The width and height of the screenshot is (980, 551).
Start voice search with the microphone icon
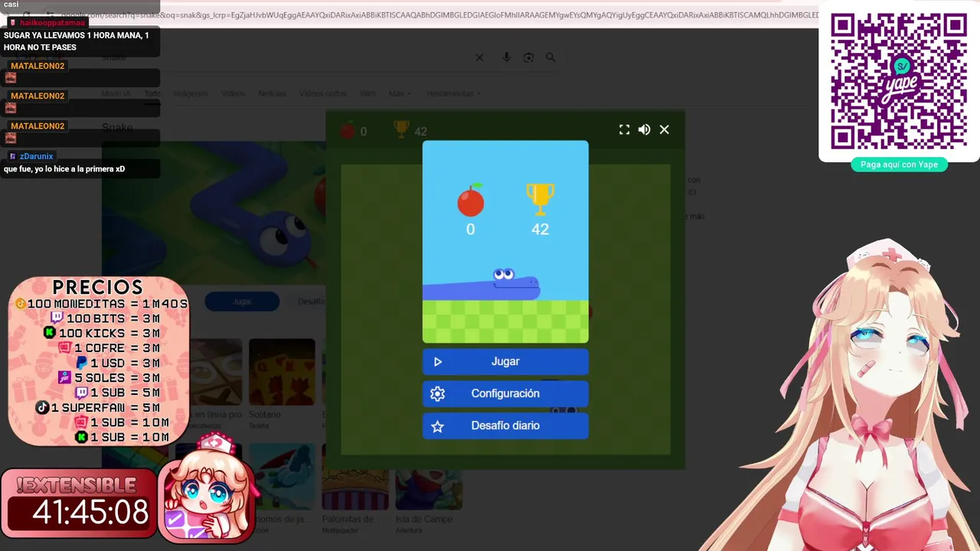pos(506,57)
